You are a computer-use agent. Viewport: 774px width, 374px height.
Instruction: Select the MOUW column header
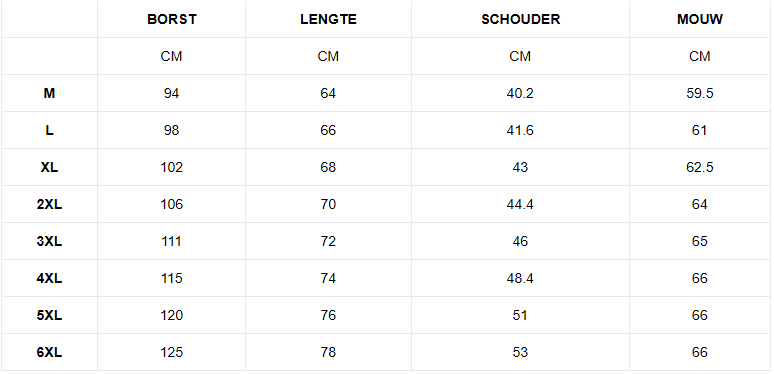699,19
